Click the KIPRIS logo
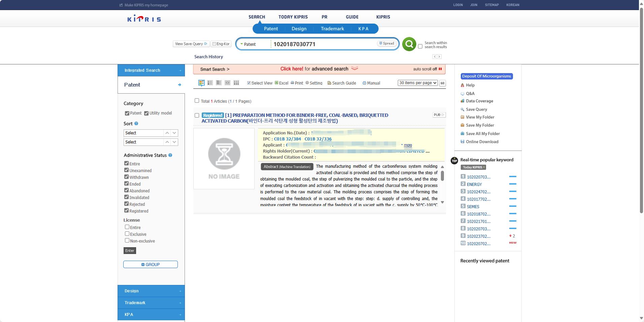Viewport: 644px width, 322px height. click(144, 19)
